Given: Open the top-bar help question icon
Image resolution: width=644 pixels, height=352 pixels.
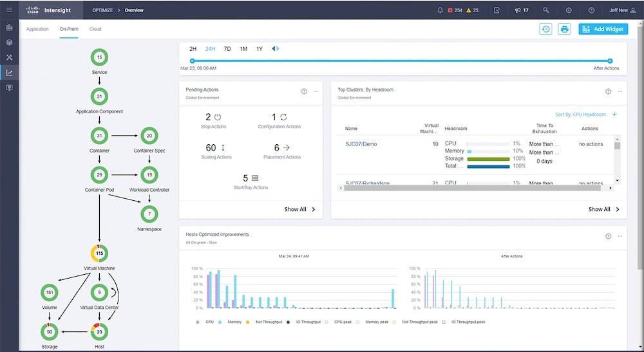Looking at the screenshot, I should coord(591,10).
